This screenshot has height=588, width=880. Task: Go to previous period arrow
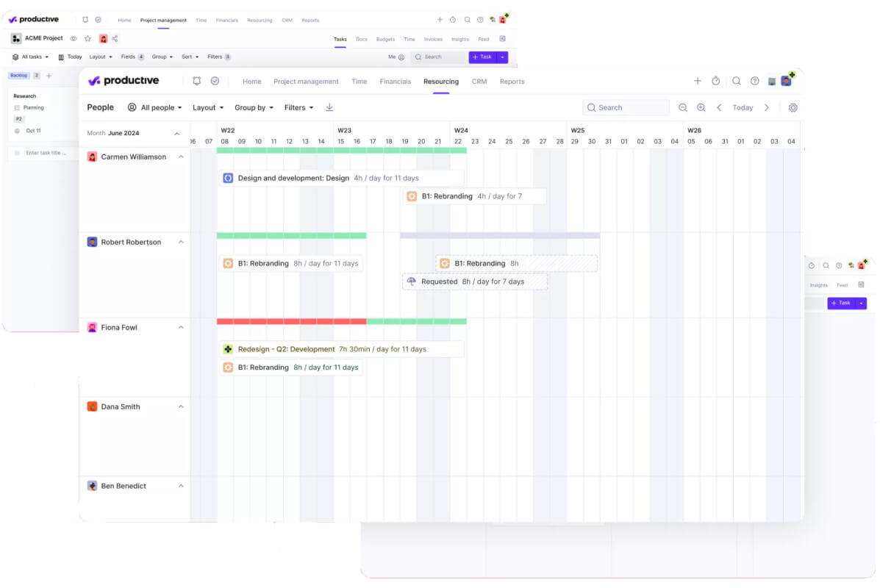click(x=719, y=108)
